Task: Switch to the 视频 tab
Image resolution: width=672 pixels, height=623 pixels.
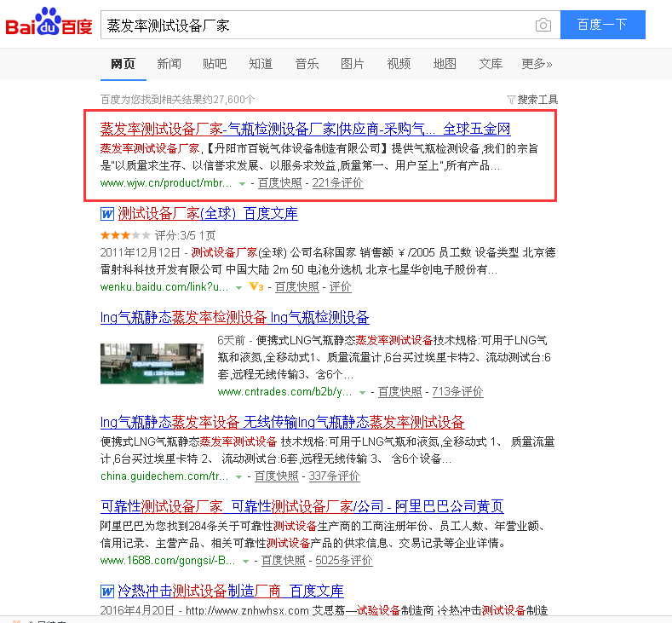Action: (399, 64)
